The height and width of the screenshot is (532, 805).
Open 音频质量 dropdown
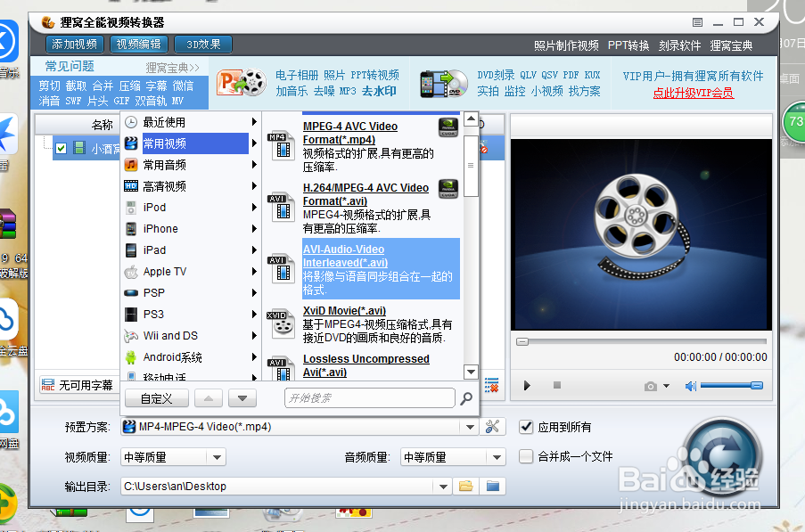click(497, 457)
